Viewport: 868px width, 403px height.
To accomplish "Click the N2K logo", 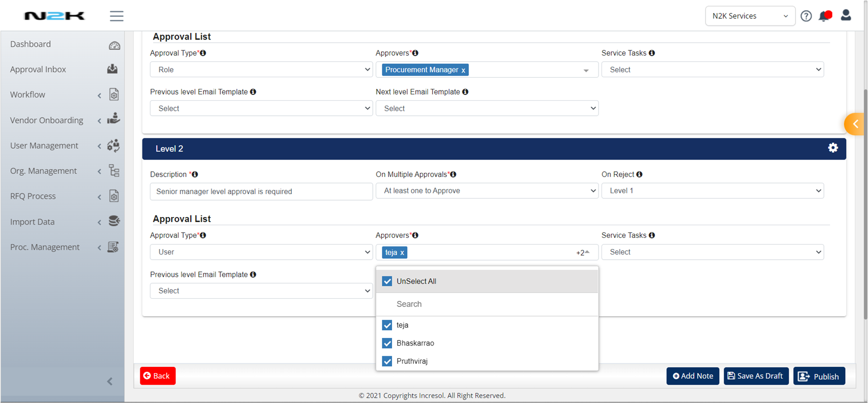I will (54, 16).
